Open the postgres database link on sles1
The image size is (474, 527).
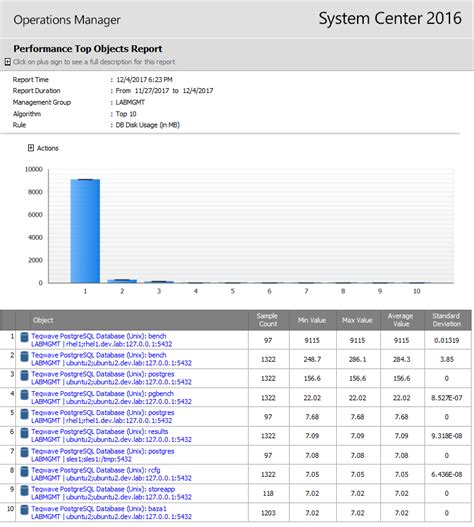[103, 455]
